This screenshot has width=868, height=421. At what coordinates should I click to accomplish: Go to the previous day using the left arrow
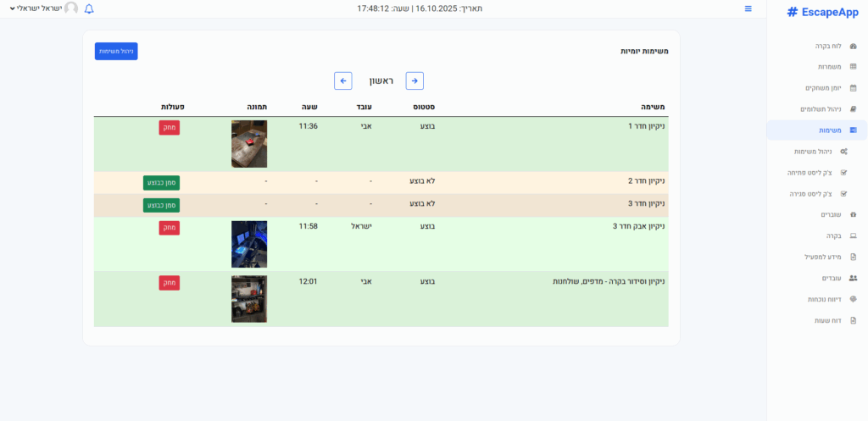coord(343,80)
